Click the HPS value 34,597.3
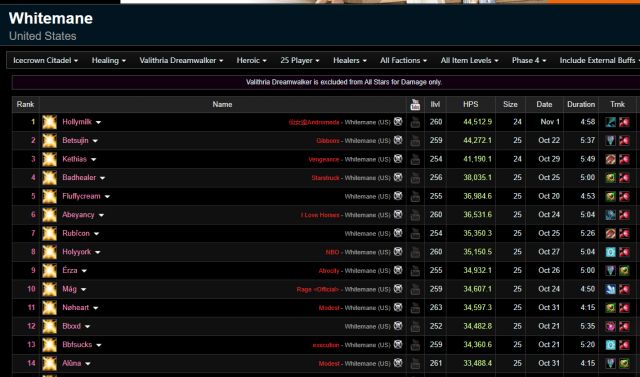This screenshot has width=640, height=377. click(x=478, y=308)
